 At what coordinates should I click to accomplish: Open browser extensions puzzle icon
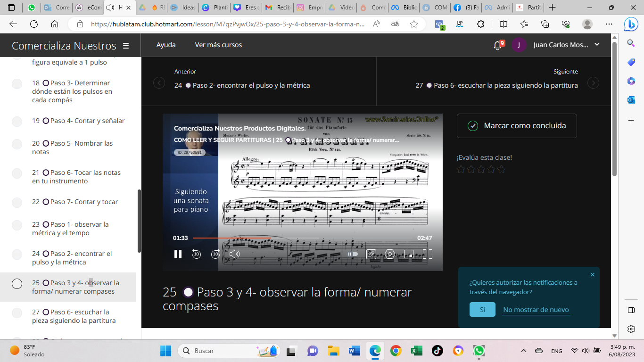(480, 24)
